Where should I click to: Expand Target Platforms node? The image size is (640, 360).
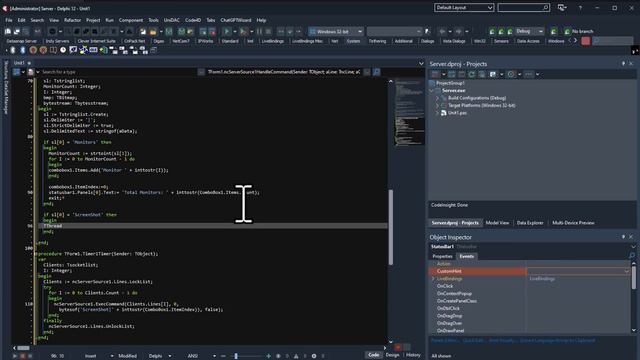[437, 105]
